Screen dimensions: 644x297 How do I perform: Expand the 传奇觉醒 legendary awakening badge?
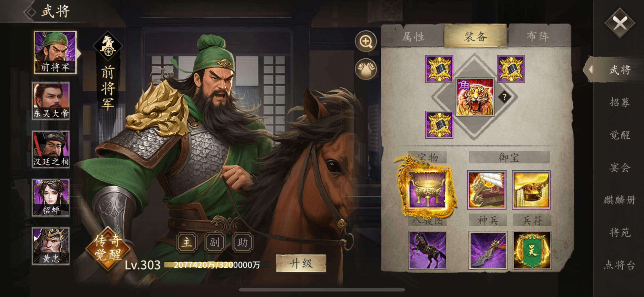[x=108, y=248]
